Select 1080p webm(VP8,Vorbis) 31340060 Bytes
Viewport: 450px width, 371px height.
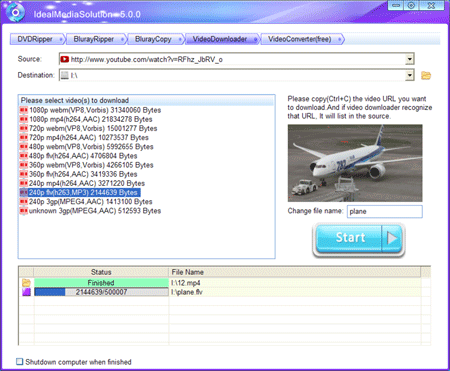(95, 110)
